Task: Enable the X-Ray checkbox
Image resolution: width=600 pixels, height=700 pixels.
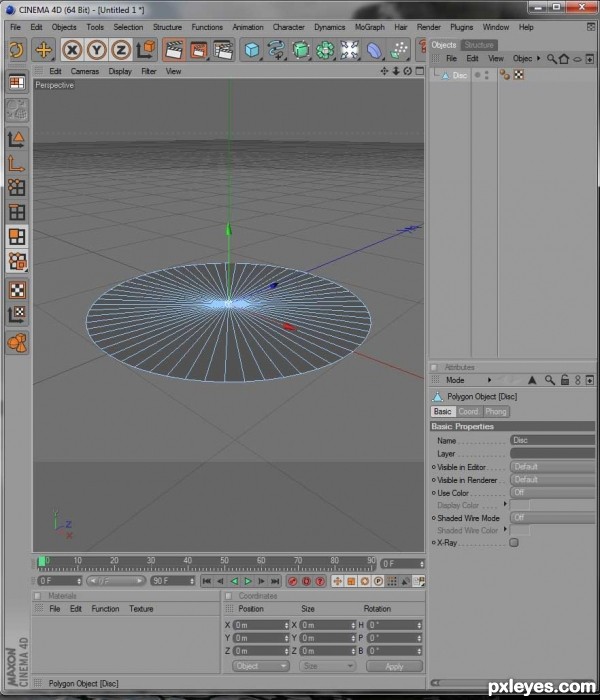Action: click(514, 543)
